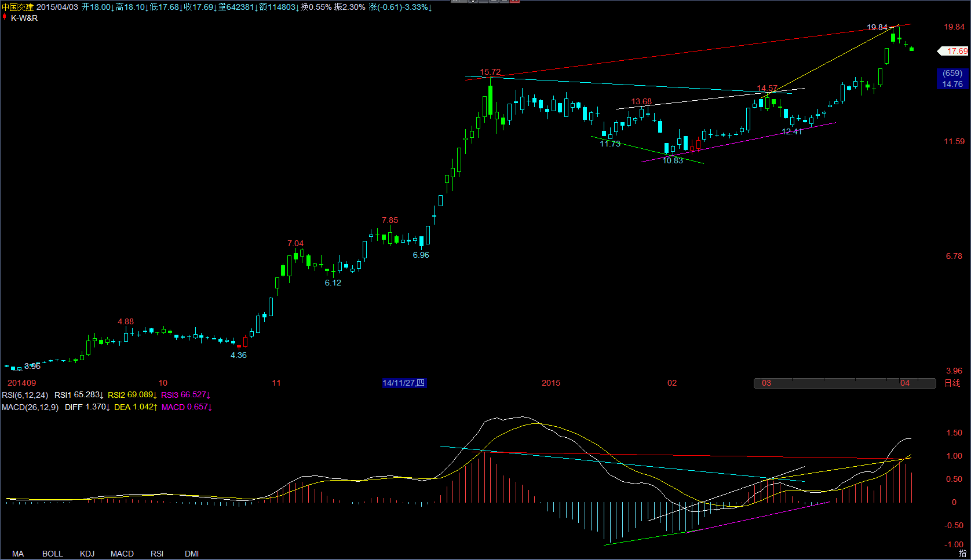
Task: Open the MACD indicator tab
Action: pos(122,554)
